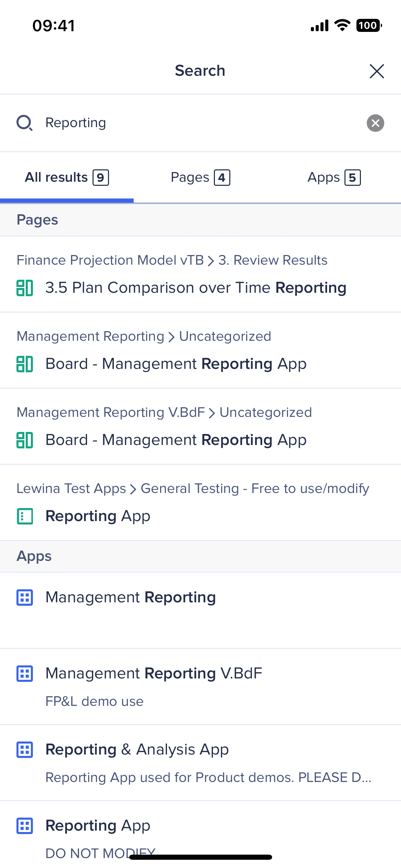Tap chevron after Management Reporting V.BdF
Screen dimensions: 401x868
pos(212,413)
